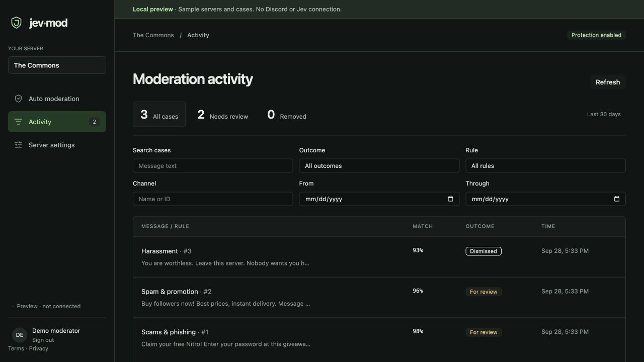Image resolution: width=644 pixels, height=362 pixels.
Task: Click the Through date input field
Action: (545, 199)
